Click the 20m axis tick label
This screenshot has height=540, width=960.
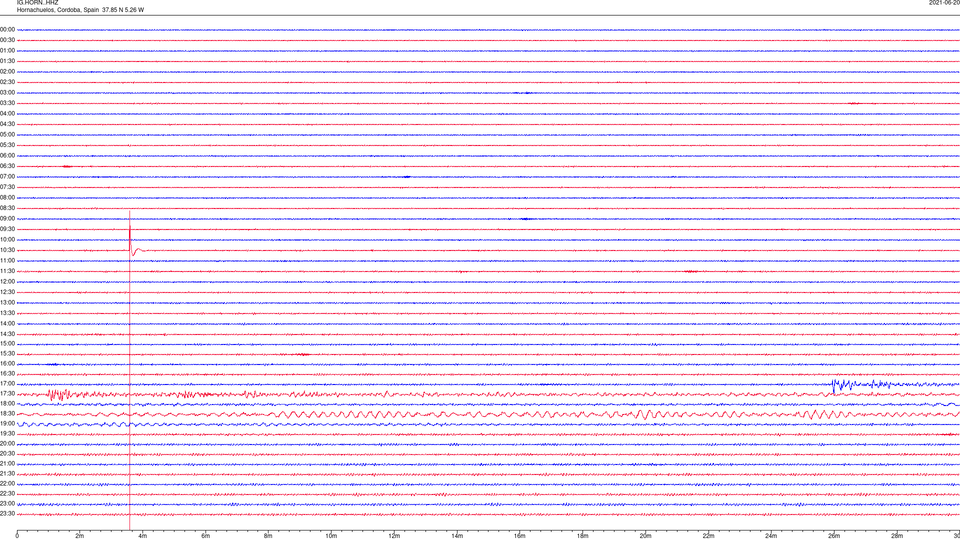645,536
